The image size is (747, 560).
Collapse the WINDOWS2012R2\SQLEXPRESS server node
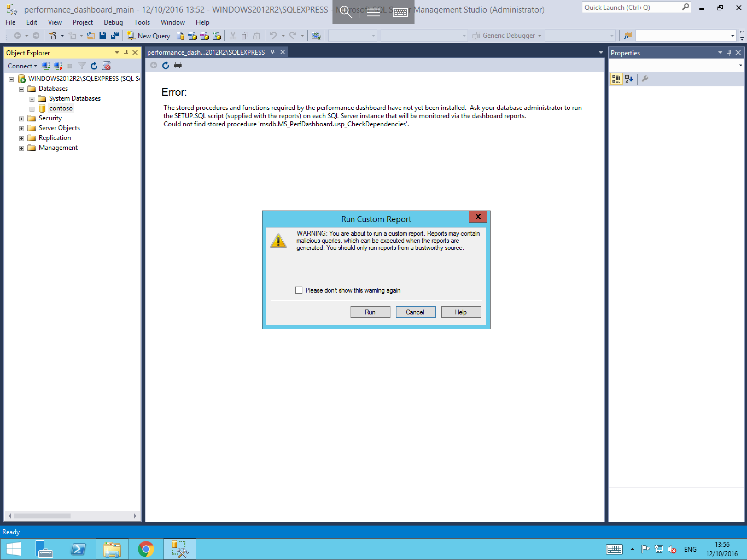(11, 79)
